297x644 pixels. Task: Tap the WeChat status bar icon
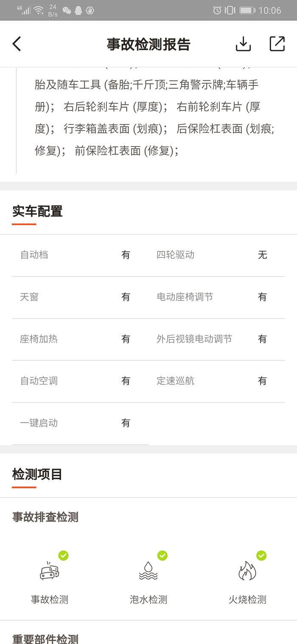67,10
